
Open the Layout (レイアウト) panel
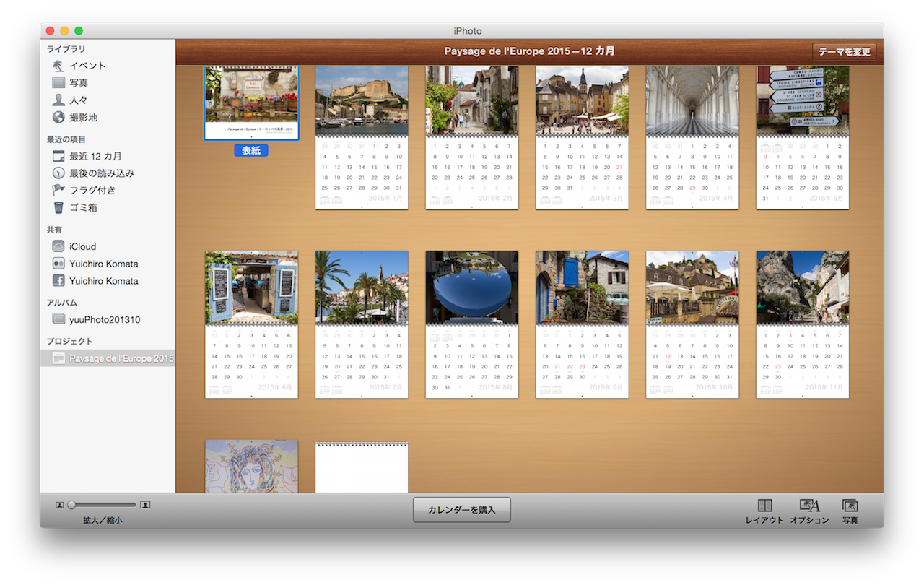point(764,511)
